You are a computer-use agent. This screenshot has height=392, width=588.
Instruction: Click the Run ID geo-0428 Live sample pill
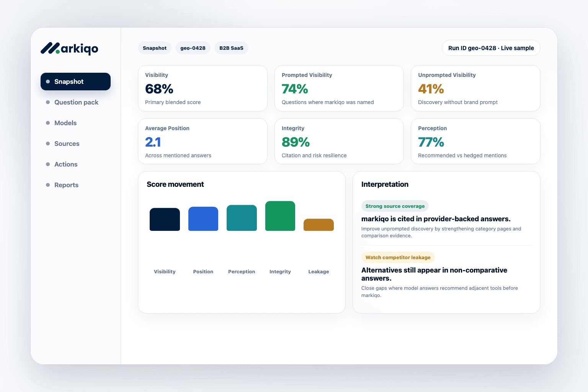491,48
